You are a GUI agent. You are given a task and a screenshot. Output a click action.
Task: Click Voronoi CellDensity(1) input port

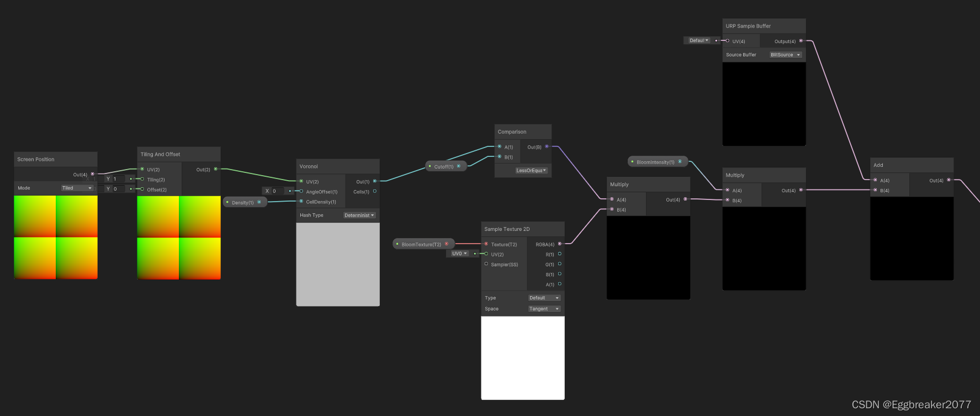click(301, 201)
